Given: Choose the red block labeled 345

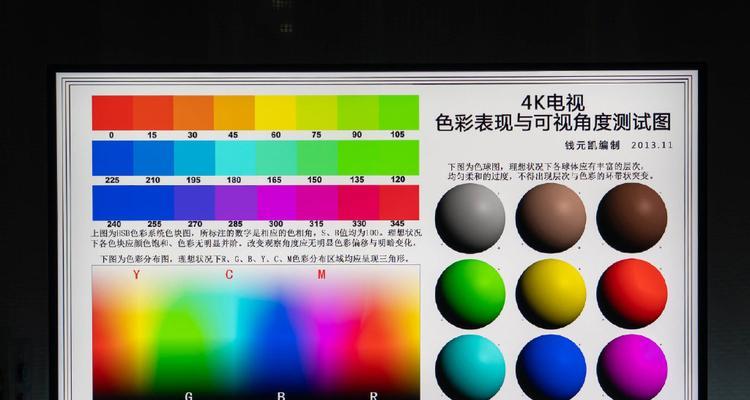Looking at the screenshot, I should coord(399,203).
